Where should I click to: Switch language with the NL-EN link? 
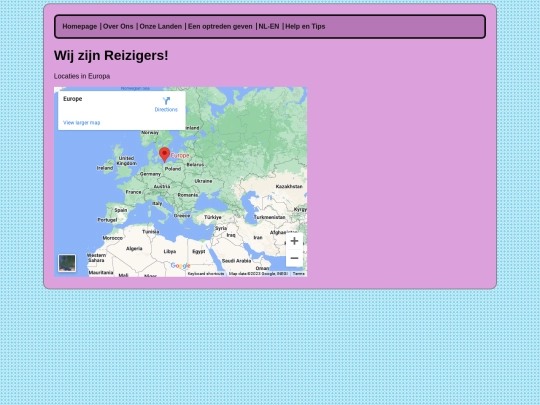(x=269, y=27)
